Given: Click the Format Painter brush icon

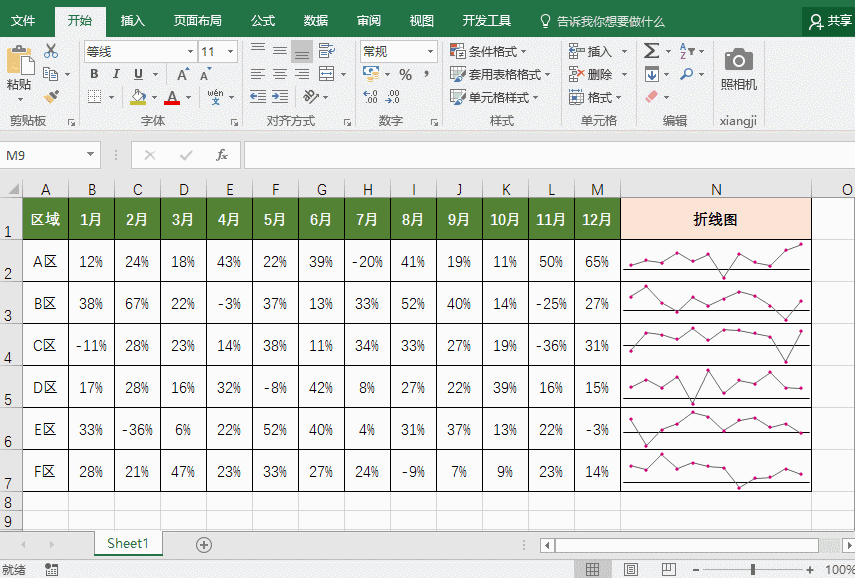Looking at the screenshot, I should tap(51, 97).
